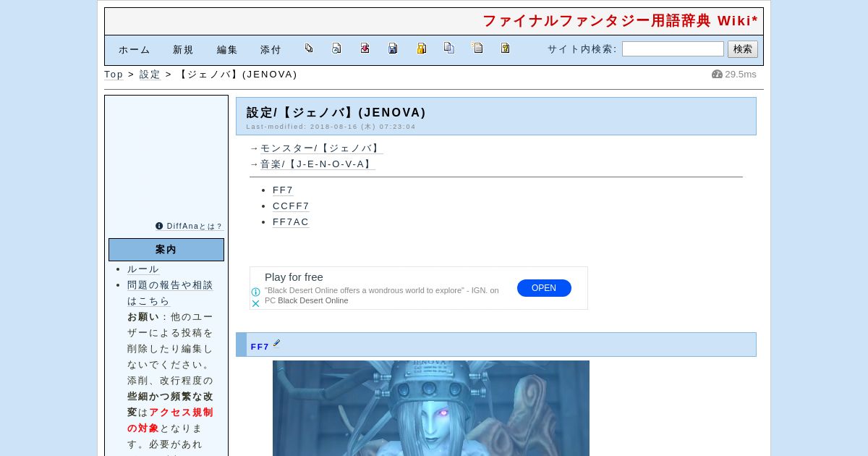Click the site search input field
The width and height of the screenshot is (868, 456).
673,48
